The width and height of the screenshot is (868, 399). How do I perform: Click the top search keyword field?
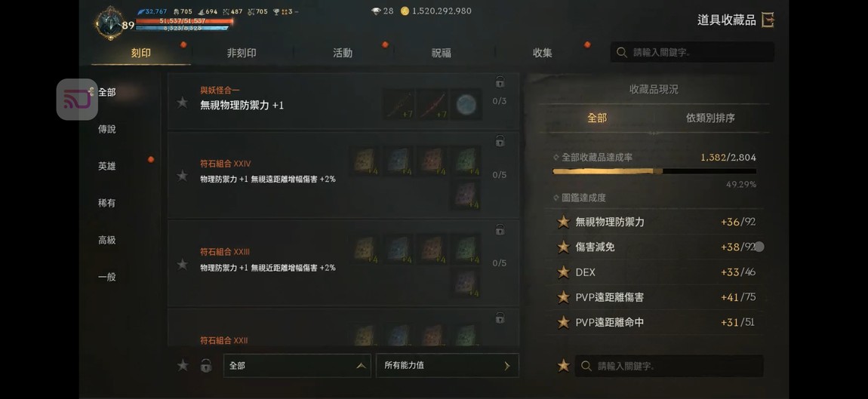tap(693, 53)
